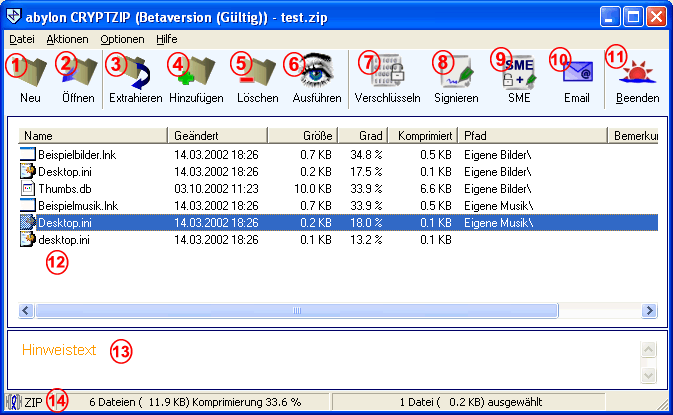The height and width of the screenshot is (415, 673).
Task: Click the Extrahieren toolbar icon
Action: click(x=136, y=73)
